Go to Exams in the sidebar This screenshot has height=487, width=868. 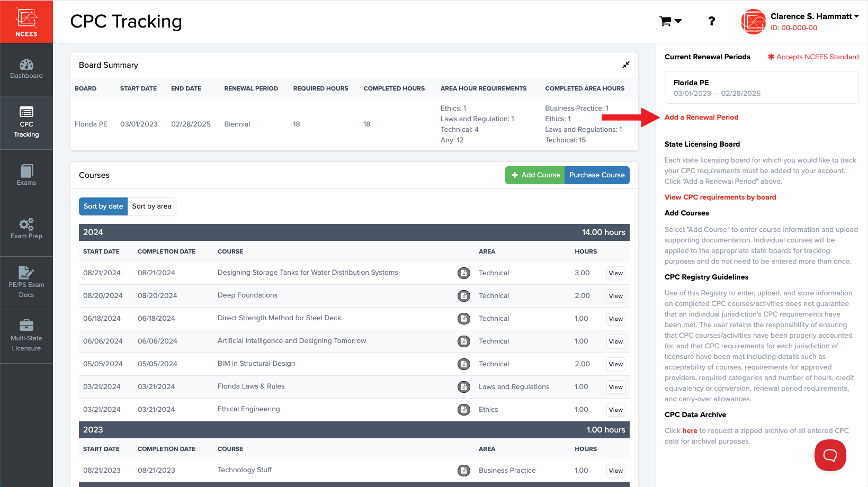[26, 176]
